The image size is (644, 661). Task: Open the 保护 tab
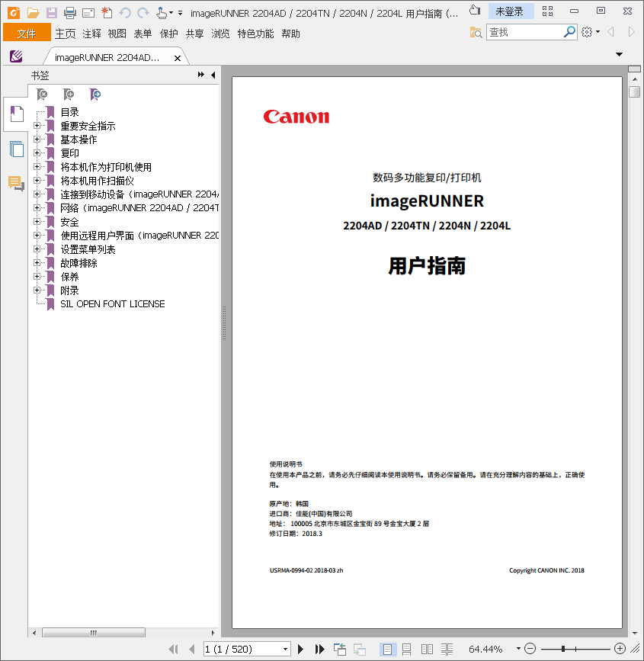(169, 34)
